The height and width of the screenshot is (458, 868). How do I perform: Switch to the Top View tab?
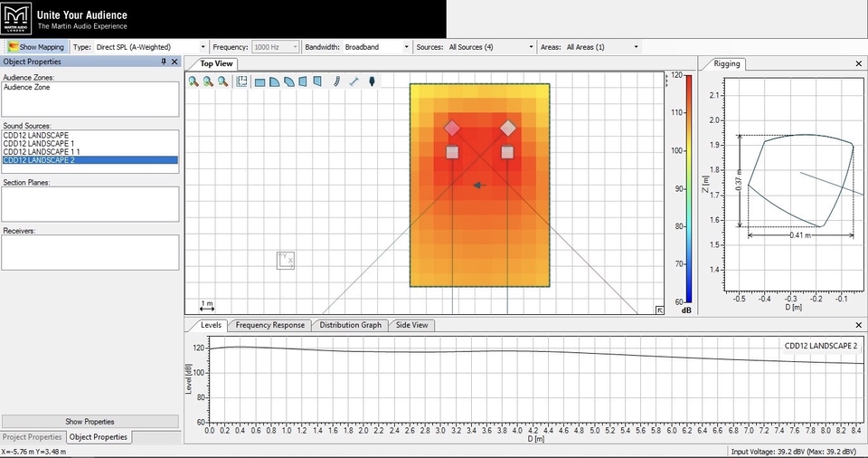(216, 63)
